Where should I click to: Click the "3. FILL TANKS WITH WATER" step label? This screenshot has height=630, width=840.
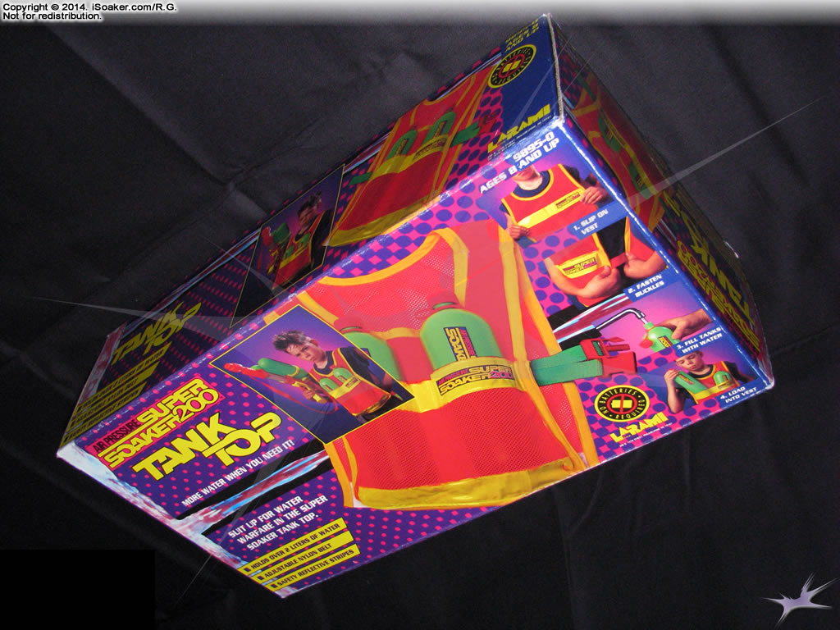click(x=698, y=341)
